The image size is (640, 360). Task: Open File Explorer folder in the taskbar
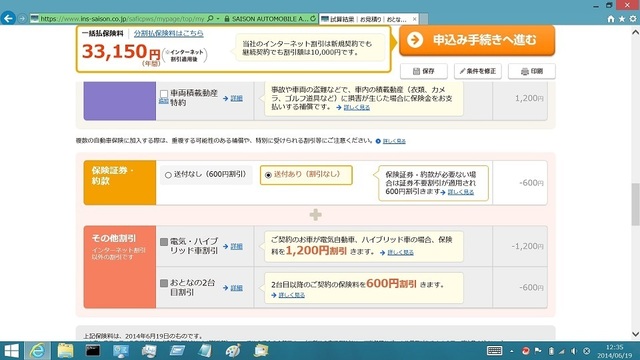point(65,351)
